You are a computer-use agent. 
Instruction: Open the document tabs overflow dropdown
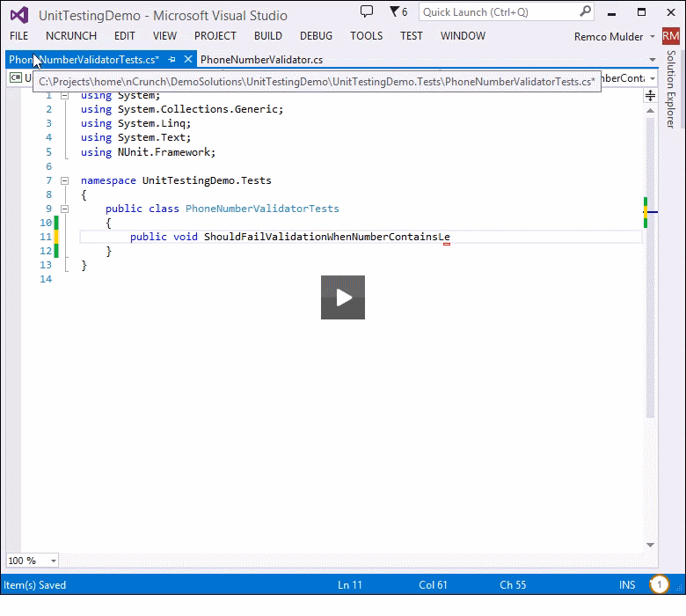tap(652, 60)
